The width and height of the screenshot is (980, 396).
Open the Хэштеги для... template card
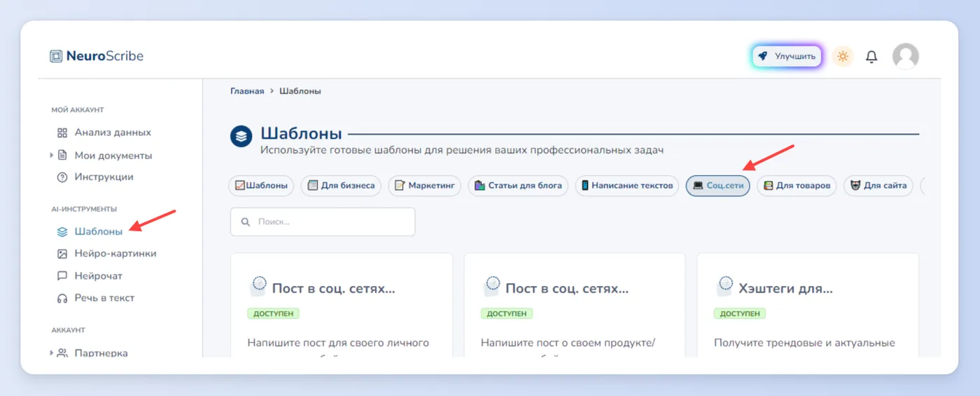pyautogui.click(x=808, y=305)
